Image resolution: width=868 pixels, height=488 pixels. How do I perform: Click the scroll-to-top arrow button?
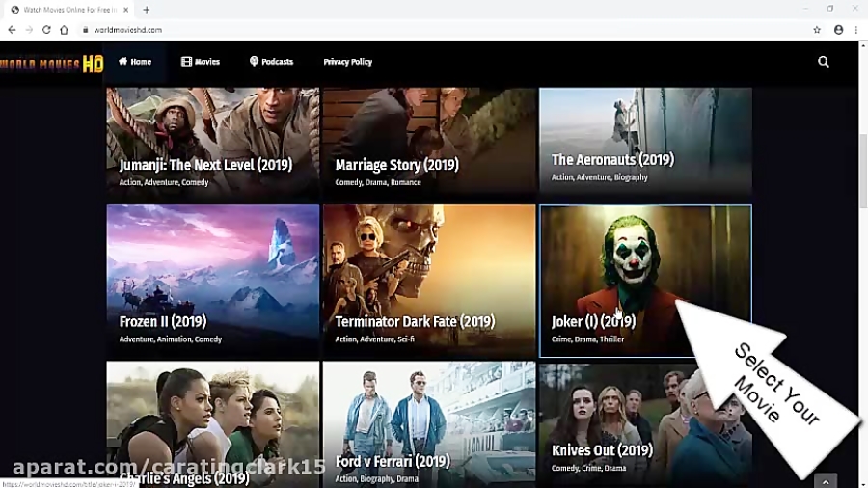tap(826, 481)
